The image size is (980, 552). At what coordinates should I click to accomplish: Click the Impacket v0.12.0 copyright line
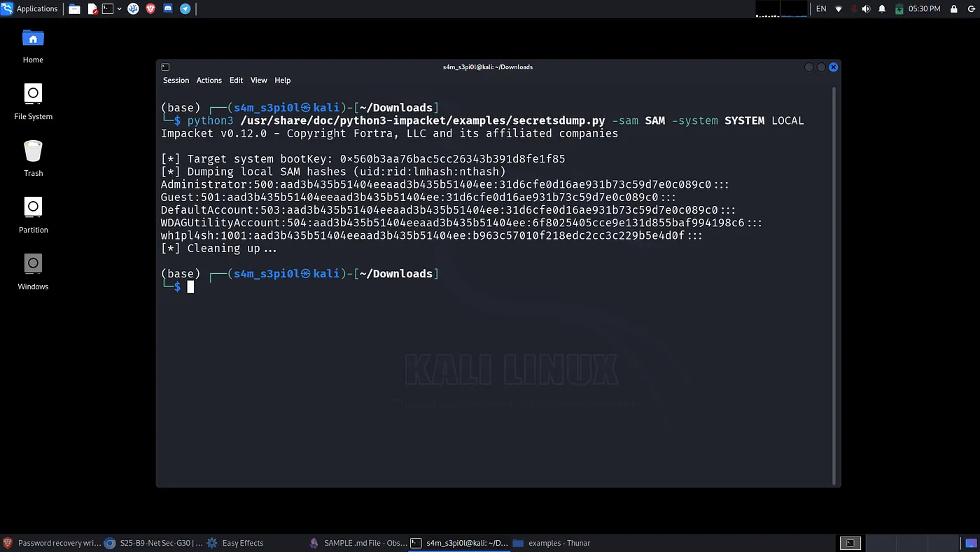(389, 133)
